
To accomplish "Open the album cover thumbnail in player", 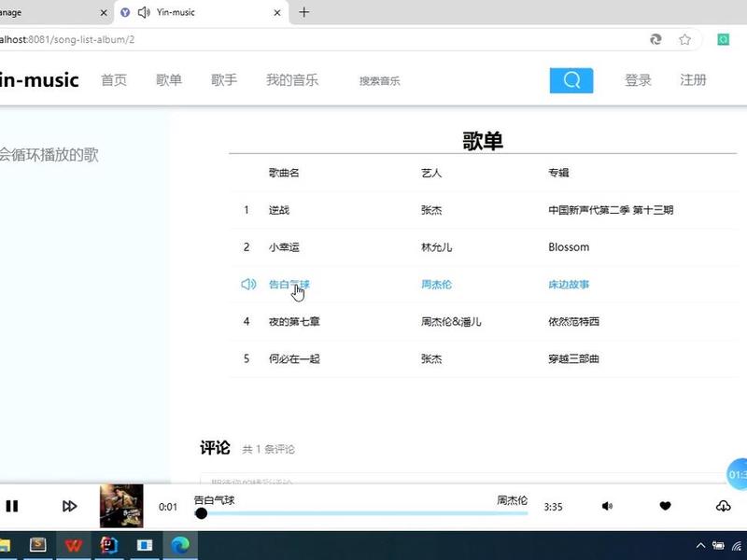I will click(121, 506).
